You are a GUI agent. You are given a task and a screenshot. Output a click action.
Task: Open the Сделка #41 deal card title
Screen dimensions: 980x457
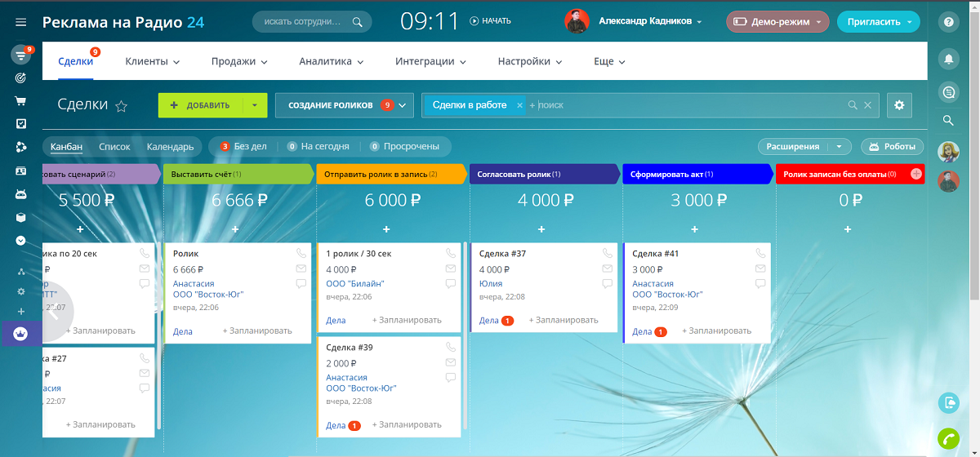[655, 254]
